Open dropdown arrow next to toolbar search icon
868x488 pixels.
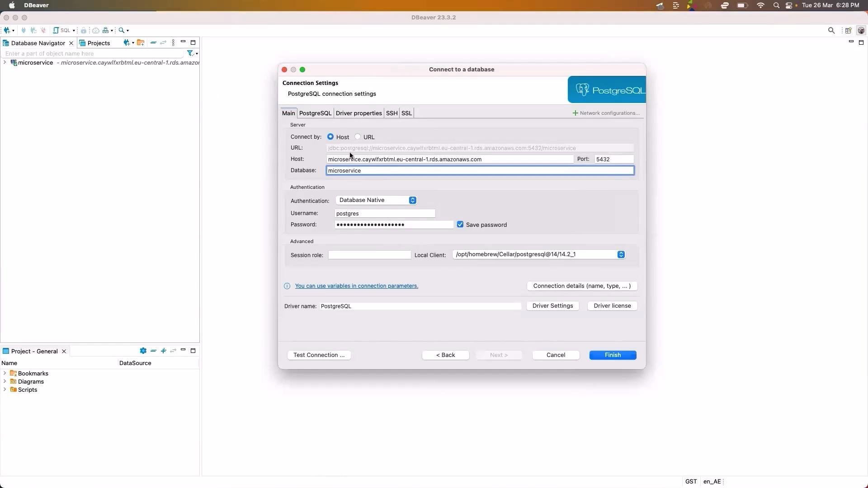pos(128,31)
